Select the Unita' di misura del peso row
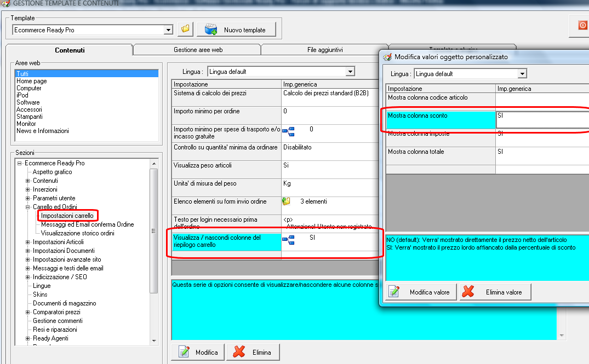This screenshot has height=364, width=589. coord(275,187)
